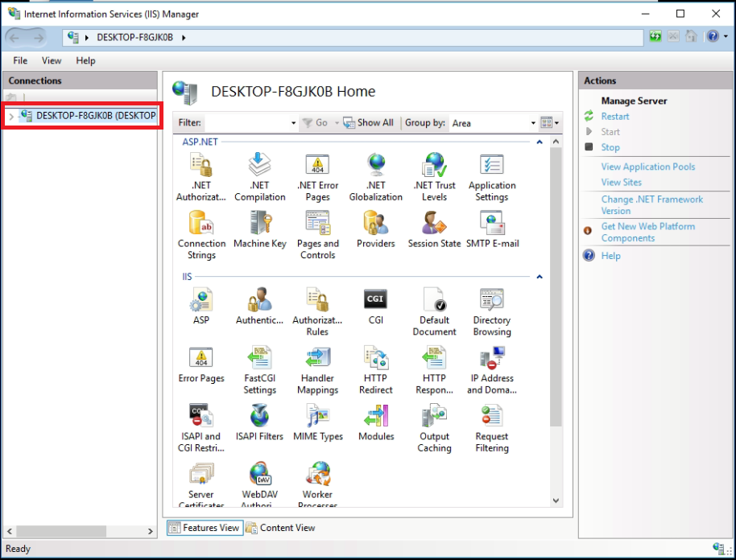
Task: Open Help link in Actions pane
Action: pos(610,256)
